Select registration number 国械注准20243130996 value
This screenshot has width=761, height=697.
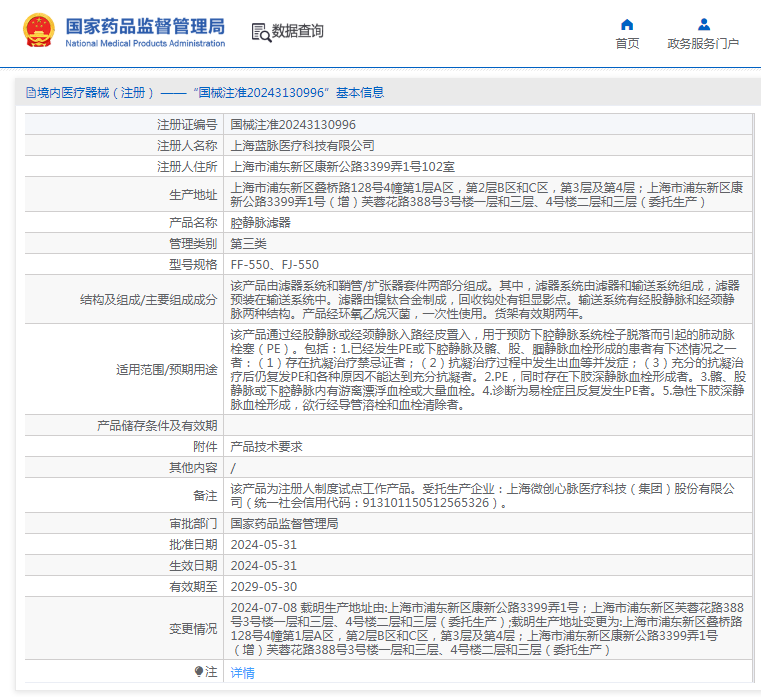[293, 125]
